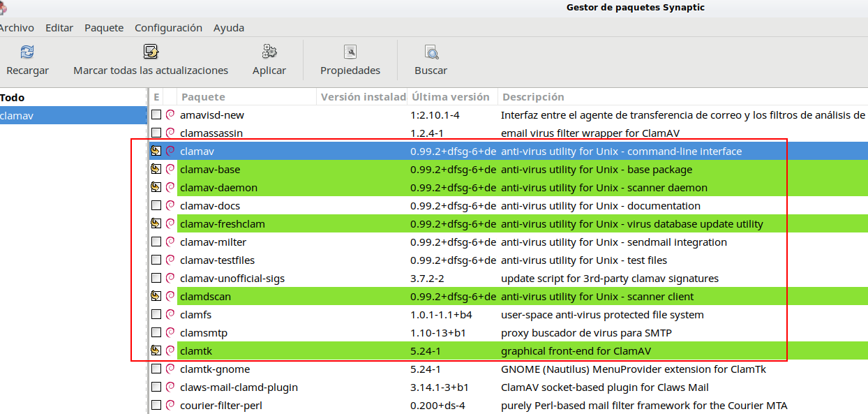The width and height of the screenshot is (868, 414).
Task: Toggle the courier-filter-perl package checkbox
Action: point(156,405)
